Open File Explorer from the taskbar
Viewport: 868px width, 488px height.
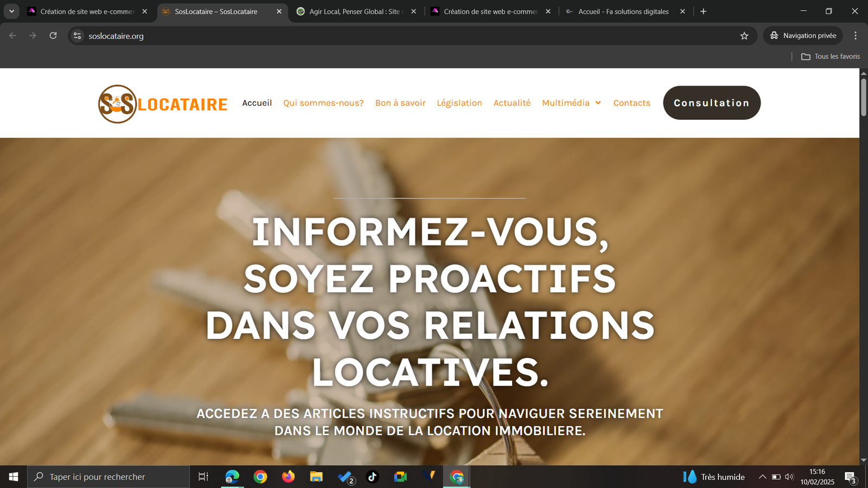point(316,477)
